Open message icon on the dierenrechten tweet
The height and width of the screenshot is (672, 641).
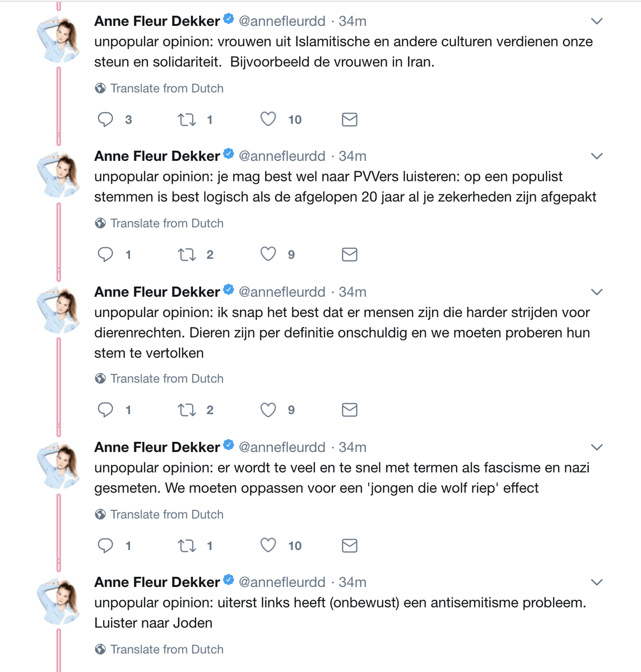349,409
